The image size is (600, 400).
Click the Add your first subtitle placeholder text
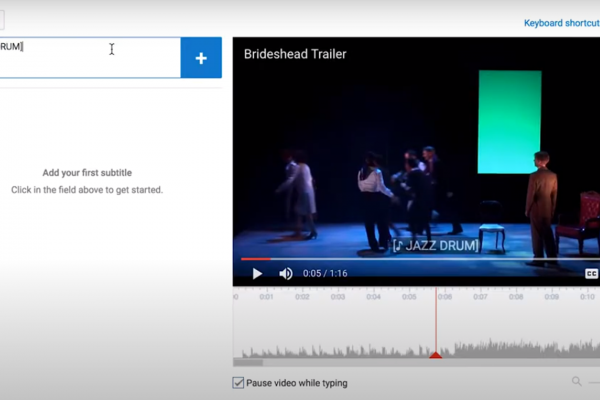pyautogui.click(x=87, y=173)
